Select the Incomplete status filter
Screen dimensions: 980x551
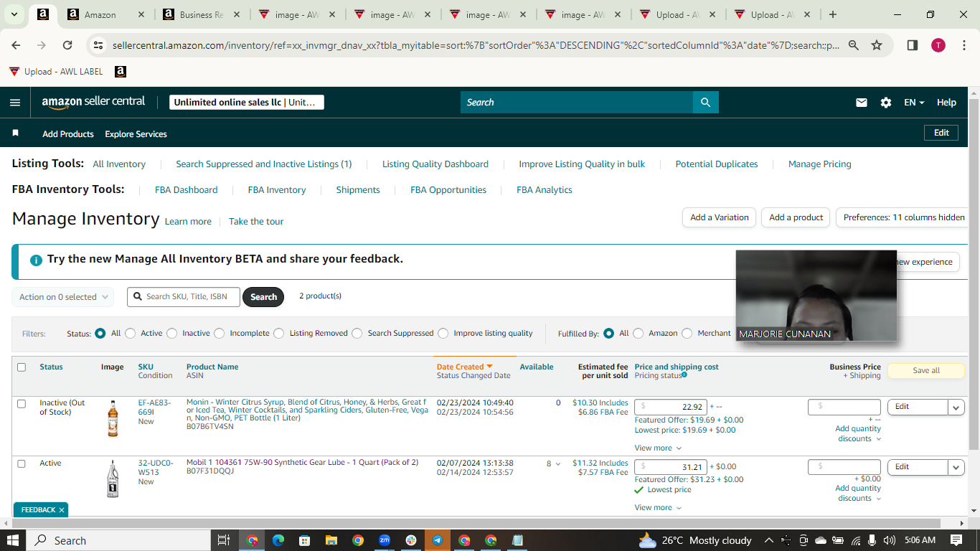coord(220,333)
